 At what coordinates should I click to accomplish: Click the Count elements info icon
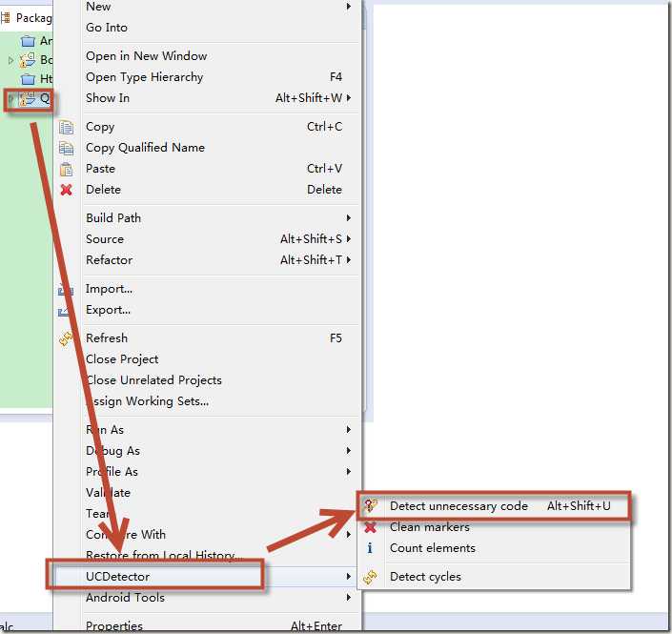[370, 548]
